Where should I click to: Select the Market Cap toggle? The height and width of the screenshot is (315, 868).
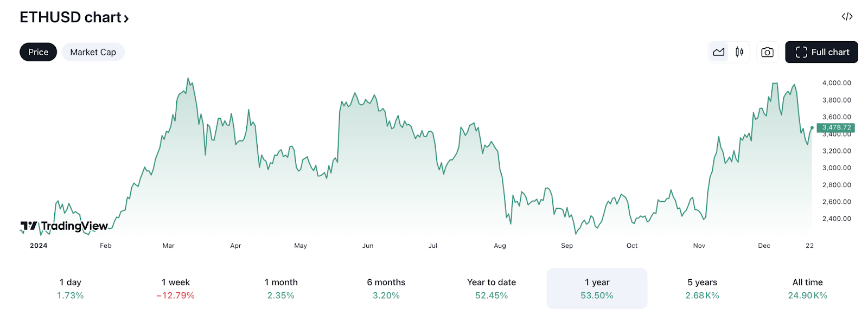(x=93, y=52)
